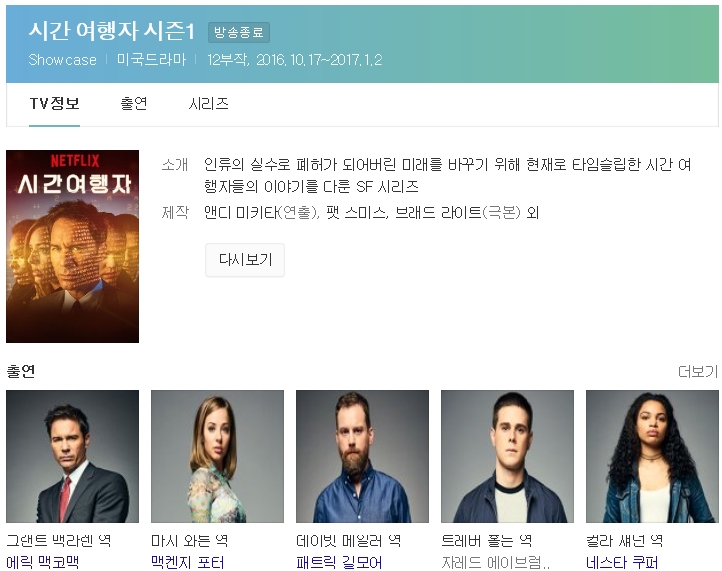The height and width of the screenshot is (571, 722).
Task: Click the 맥켄지 포터 name link
Action: pos(188,562)
